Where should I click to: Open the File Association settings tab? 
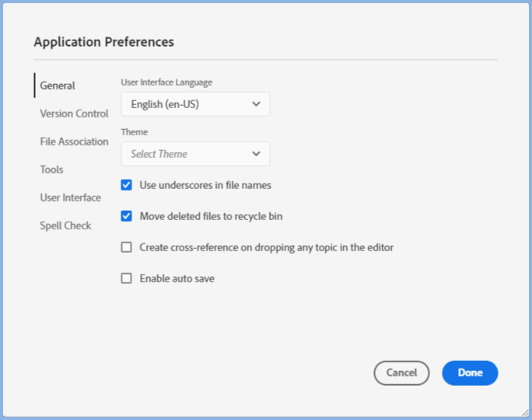74,142
